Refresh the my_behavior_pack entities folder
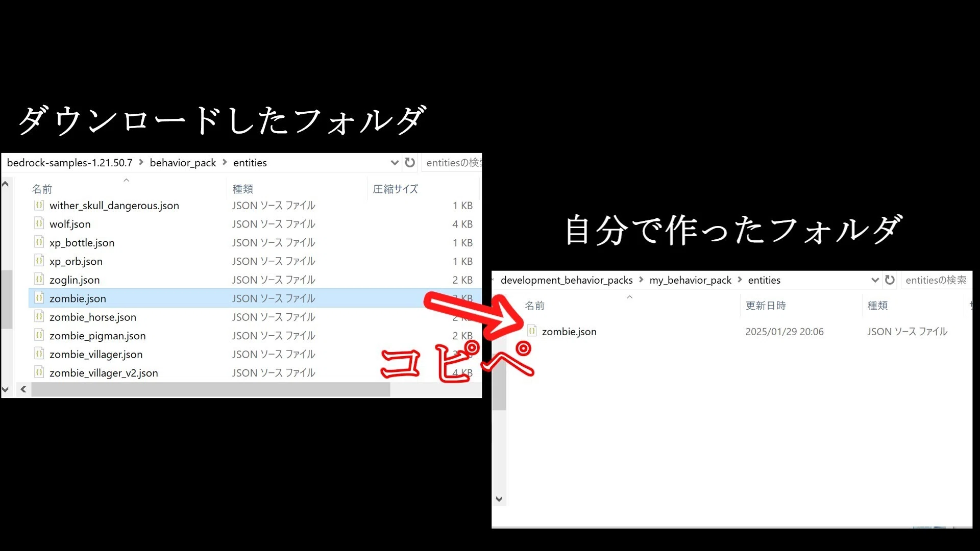 (x=890, y=280)
